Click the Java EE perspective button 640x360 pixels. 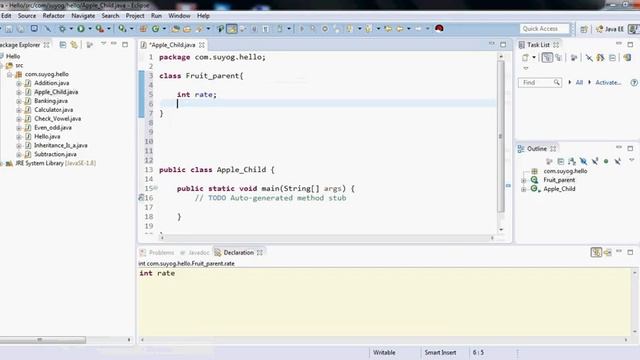610,29
